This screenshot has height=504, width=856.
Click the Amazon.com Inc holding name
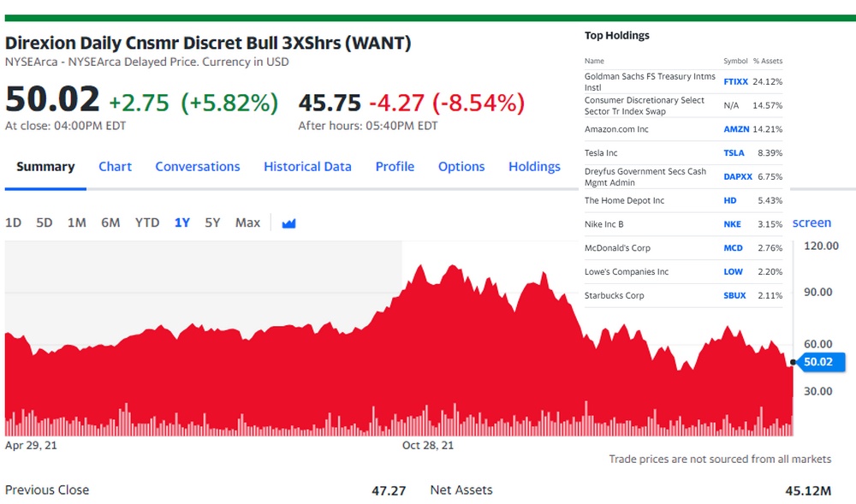pos(616,129)
